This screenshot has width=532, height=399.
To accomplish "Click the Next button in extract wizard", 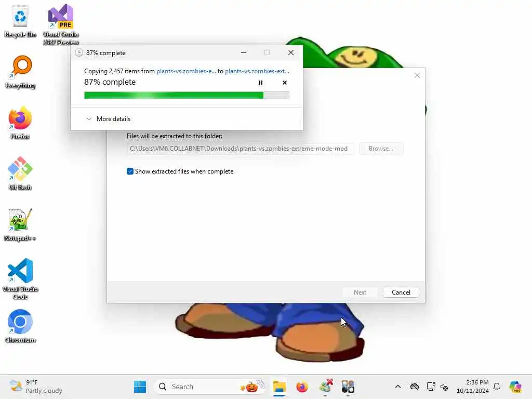I will pyautogui.click(x=360, y=292).
